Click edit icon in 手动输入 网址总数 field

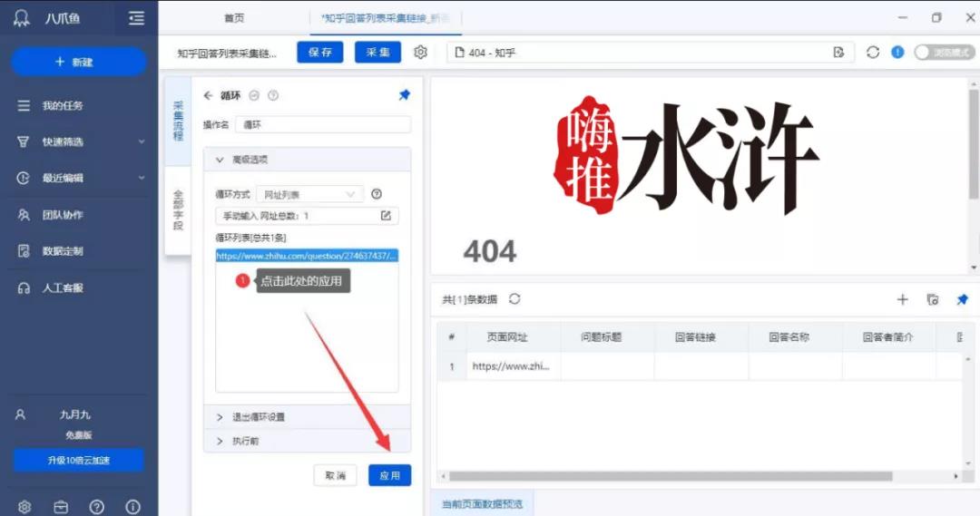pyautogui.click(x=386, y=216)
